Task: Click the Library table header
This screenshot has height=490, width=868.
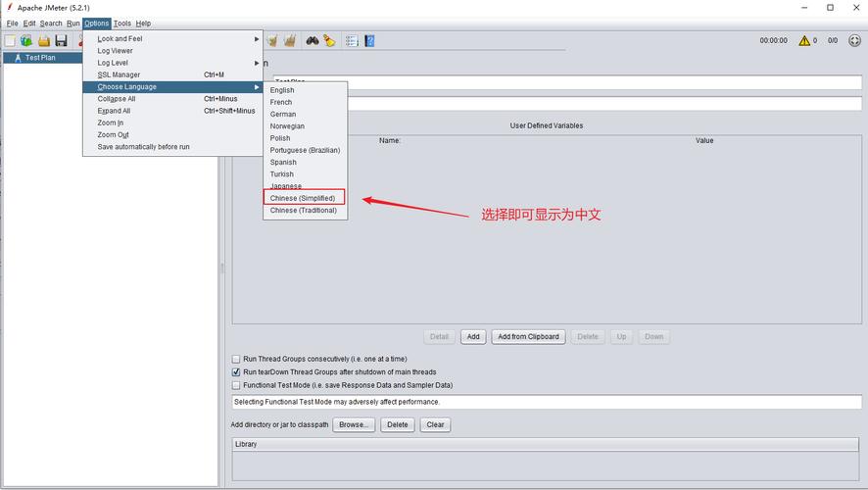Action: (546, 444)
